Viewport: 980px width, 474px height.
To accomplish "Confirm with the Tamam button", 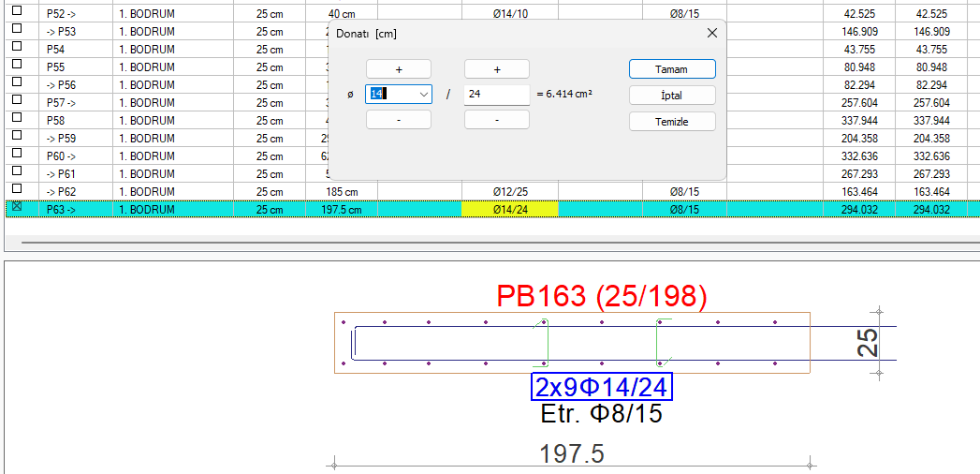I will (x=672, y=69).
